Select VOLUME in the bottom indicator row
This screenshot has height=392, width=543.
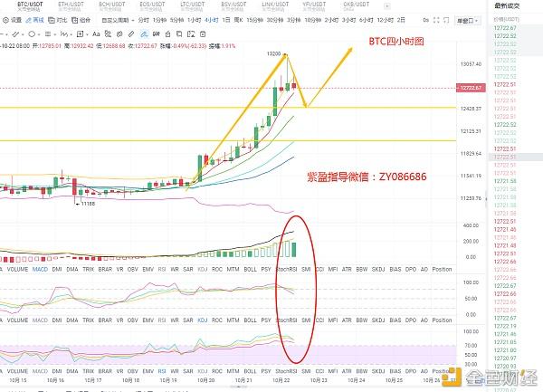(17, 371)
